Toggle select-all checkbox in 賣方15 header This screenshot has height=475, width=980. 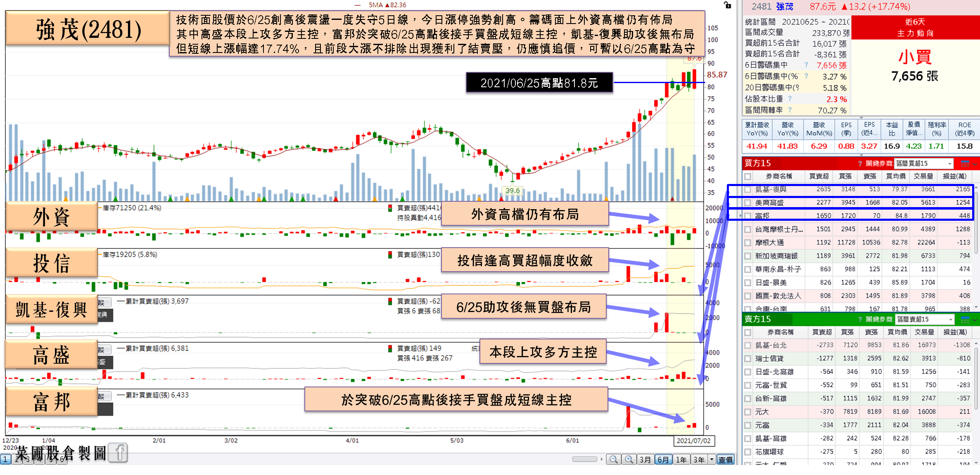click(747, 332)
